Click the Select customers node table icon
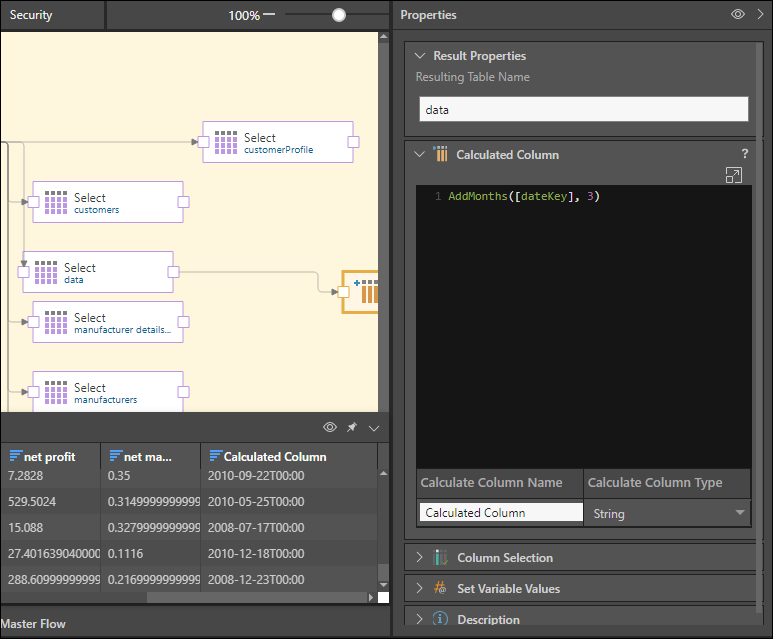The height and width of the screenshot is (639, 773). 56,202
